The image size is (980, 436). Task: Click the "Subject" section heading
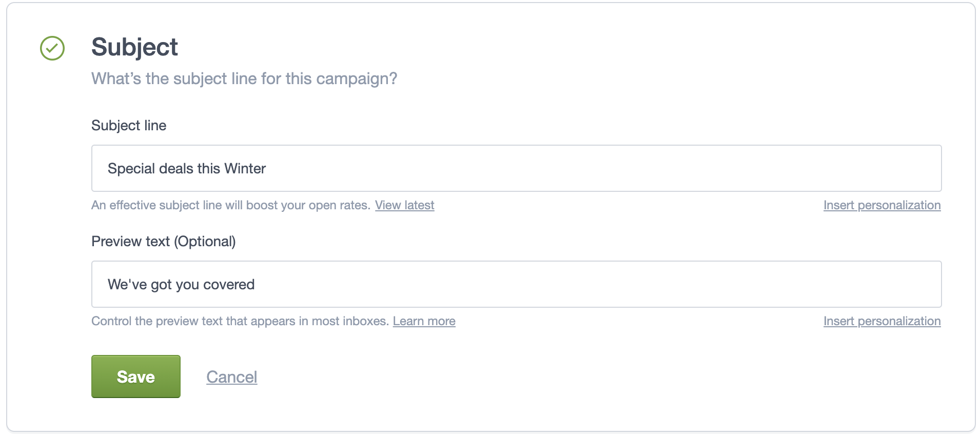[x=134, y=47]
